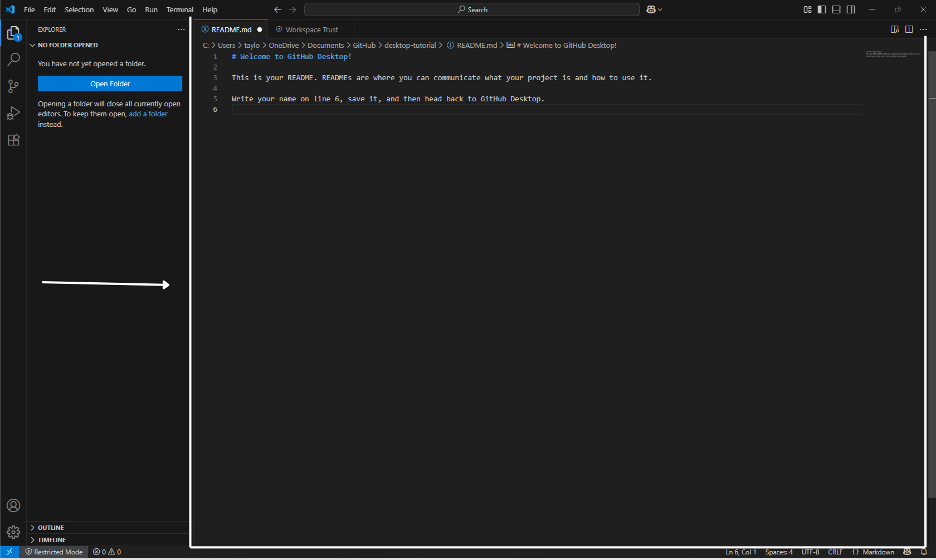
Task: Show errors and warnings count
Action: click(x=107, y=552)
